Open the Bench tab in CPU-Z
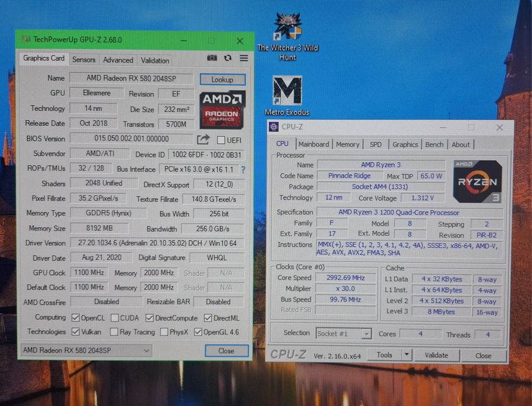 point(434,144)
